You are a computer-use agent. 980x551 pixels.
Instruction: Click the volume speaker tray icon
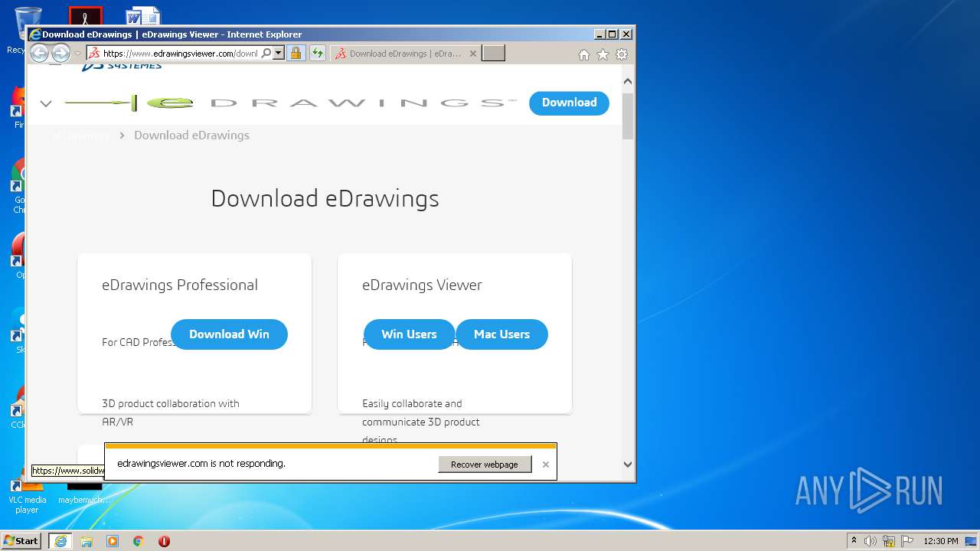coord(871,541)
